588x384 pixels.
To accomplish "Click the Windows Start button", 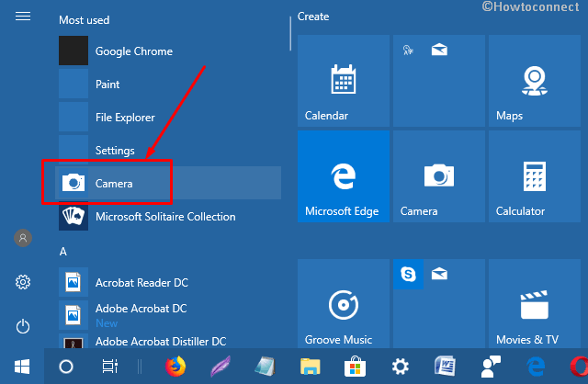I will pyautogui.click(x=20, y=366).
